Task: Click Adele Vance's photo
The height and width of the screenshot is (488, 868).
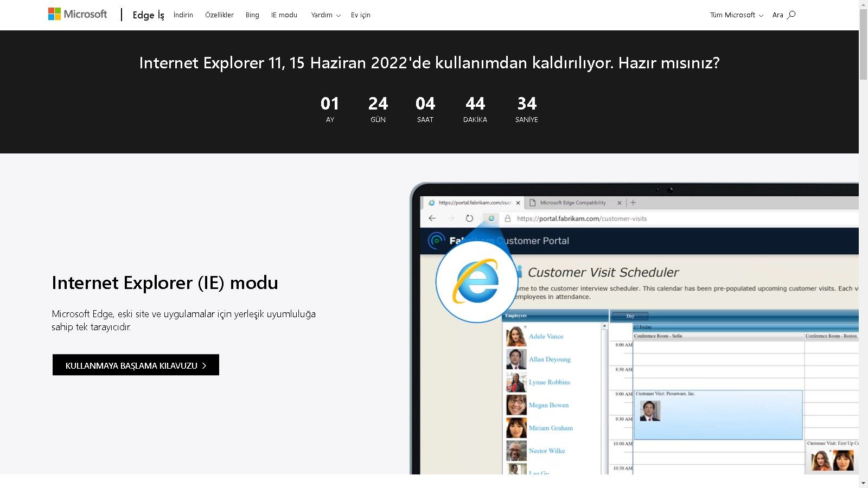Action: tap(516, 336)
